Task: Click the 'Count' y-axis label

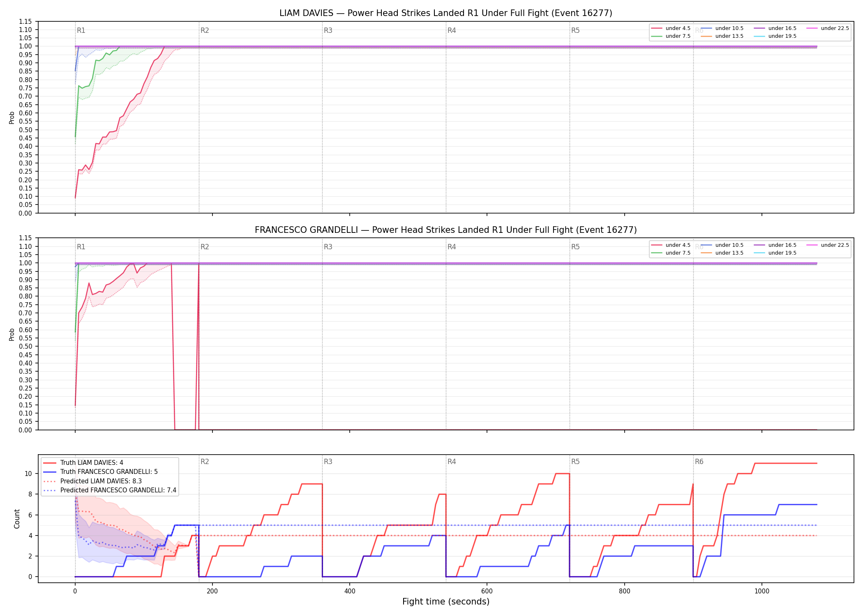Action: (17, 519)
